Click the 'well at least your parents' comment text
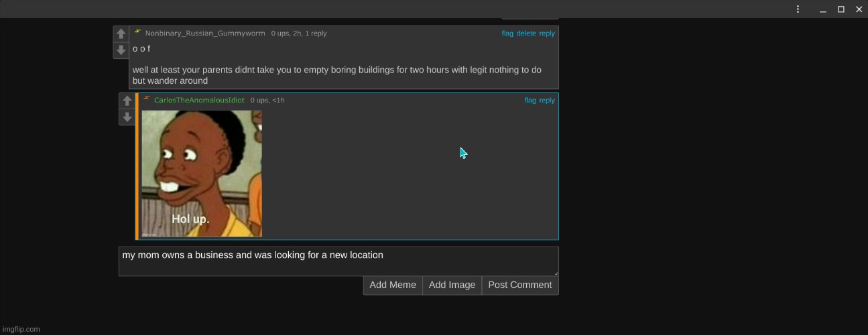868x335 pixels. pos(337,75)
